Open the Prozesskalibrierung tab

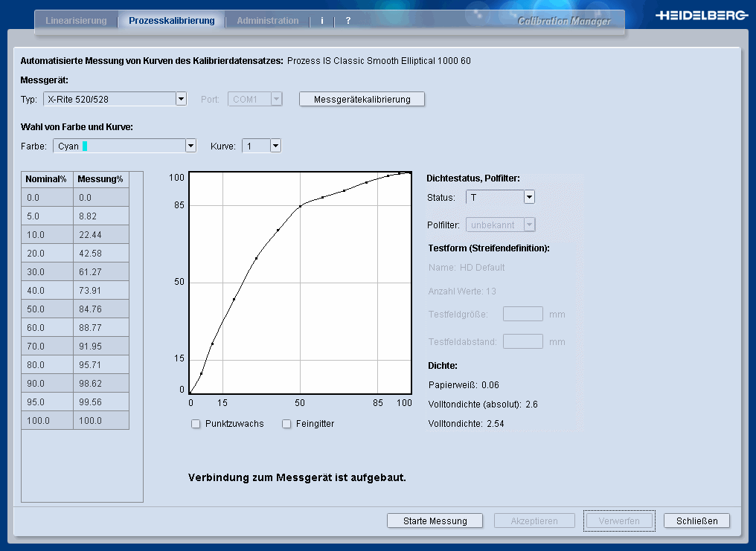pos(172,21)
